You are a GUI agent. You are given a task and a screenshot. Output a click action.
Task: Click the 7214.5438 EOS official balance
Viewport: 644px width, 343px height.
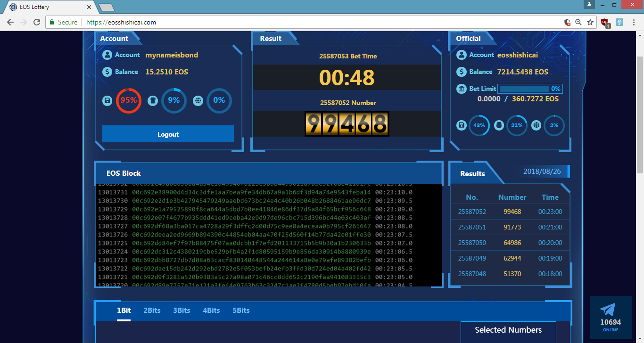523,72
